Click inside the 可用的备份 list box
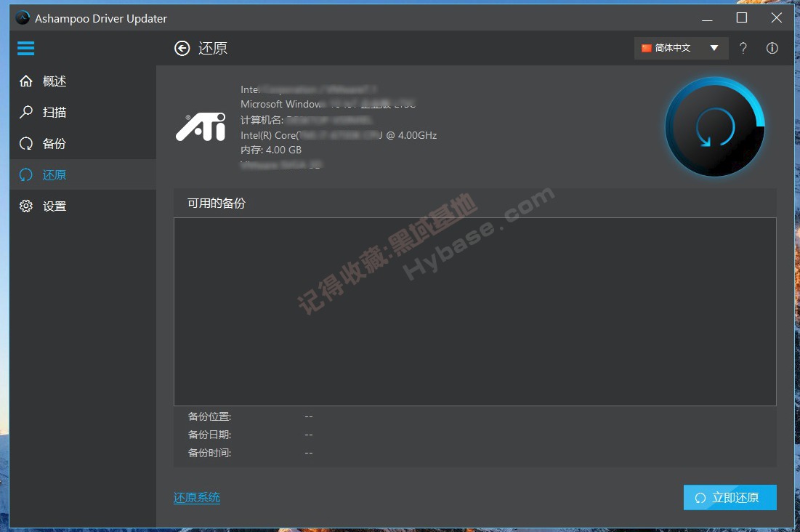Viewport: 800px width, 532px height. click(475, 312)
